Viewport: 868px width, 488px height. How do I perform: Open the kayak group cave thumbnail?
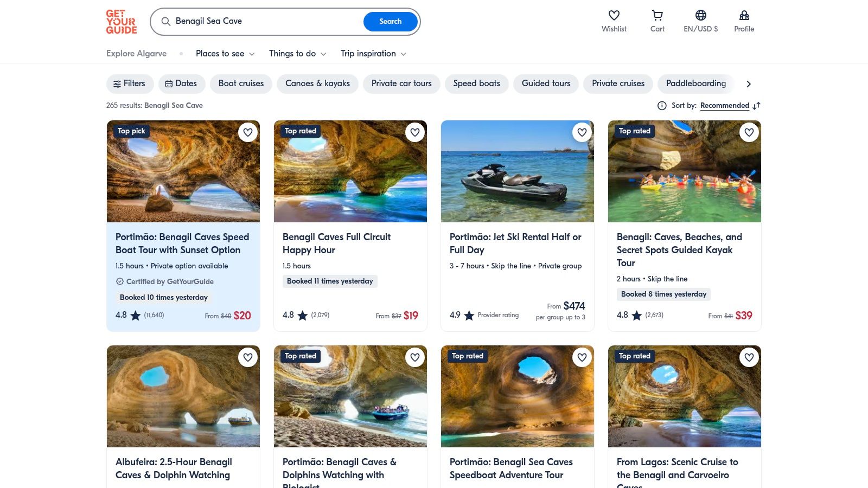click(x=685, y=171)
